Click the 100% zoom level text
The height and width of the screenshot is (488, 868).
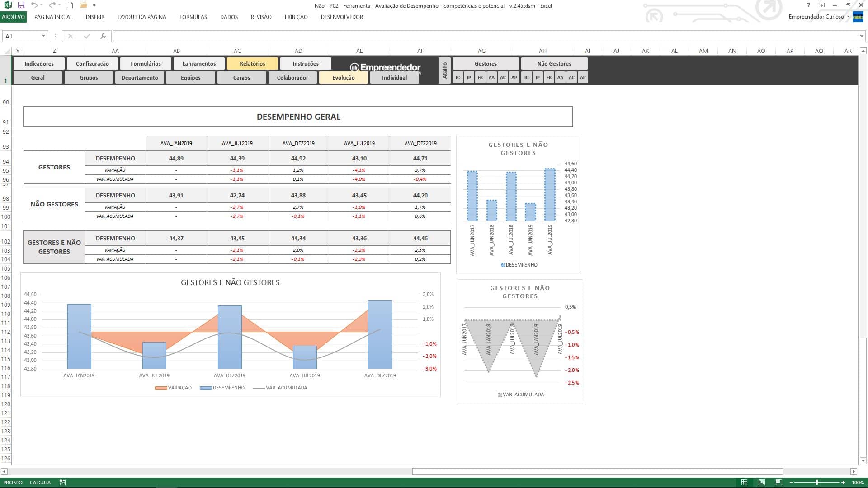858,483
